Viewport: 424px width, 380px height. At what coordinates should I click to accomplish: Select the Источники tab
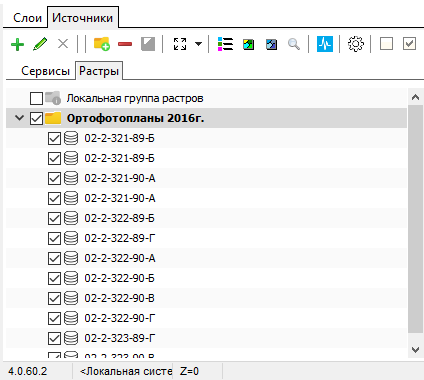pyautogui.click(x=82, y=18)
